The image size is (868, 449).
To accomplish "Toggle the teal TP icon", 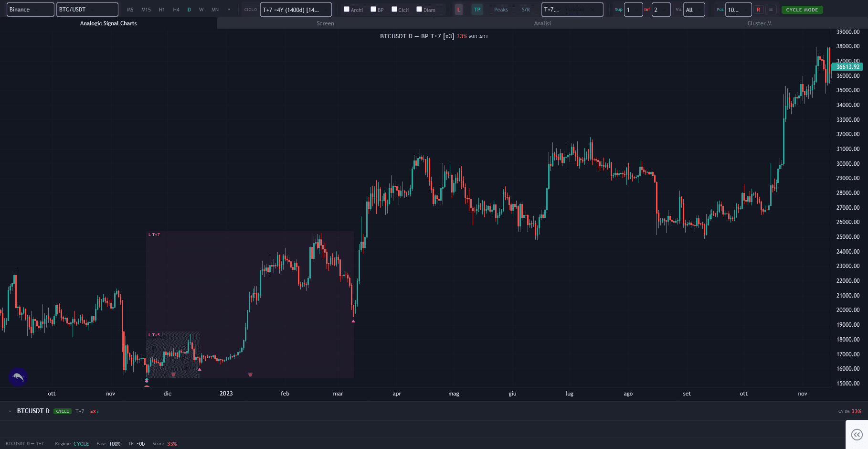I will 477,10.
